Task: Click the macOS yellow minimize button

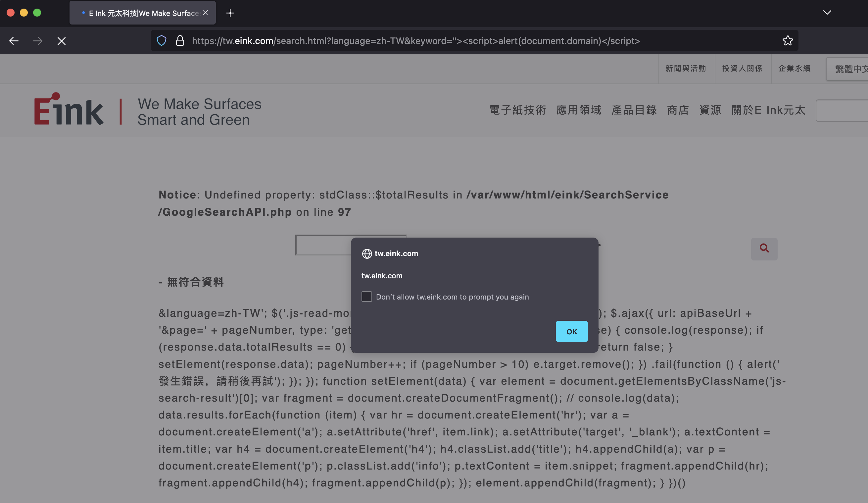Action: click(x=24, y=13)
